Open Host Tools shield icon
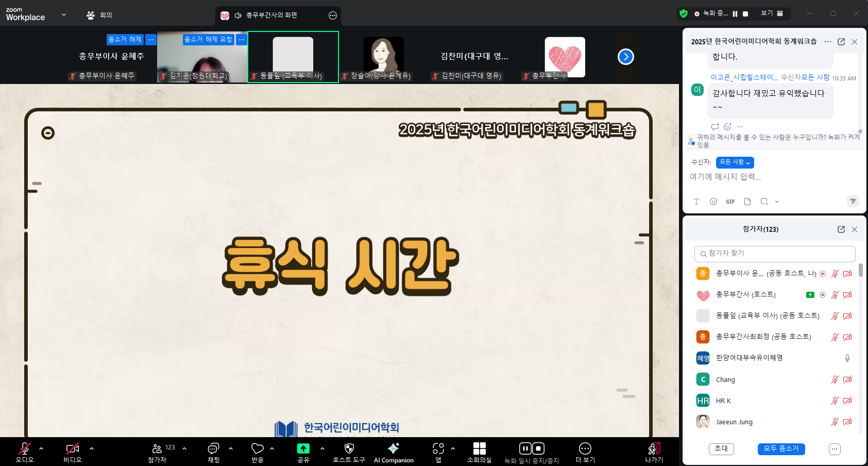This screenshot has width=868, height=466. pyautogui.click(x=349, y=448)
